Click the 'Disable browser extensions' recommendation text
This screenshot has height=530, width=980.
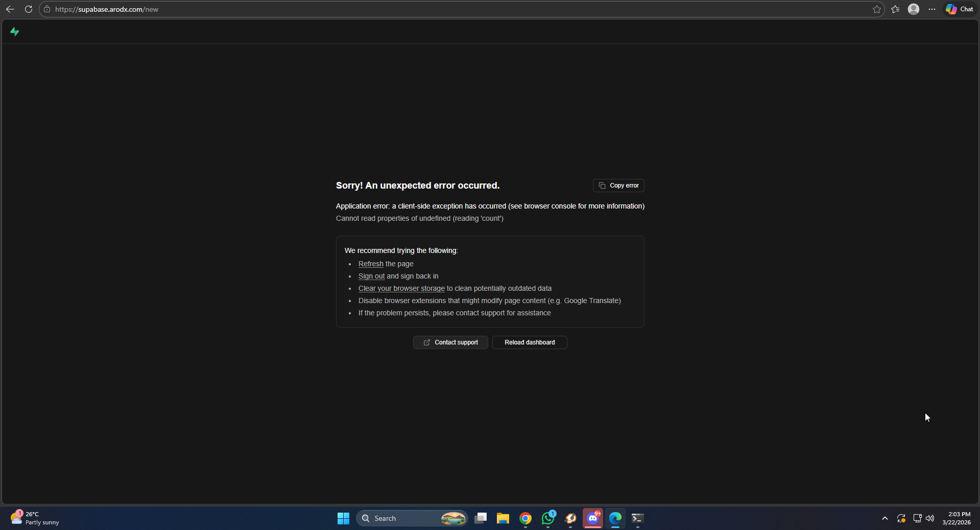[x=490, y=301]
